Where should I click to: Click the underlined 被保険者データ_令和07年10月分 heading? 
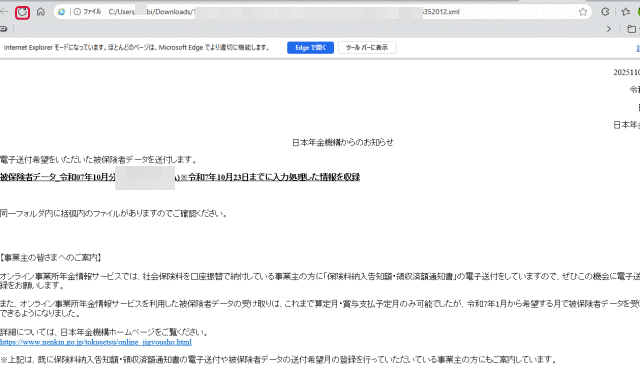(x=180, y=177)
